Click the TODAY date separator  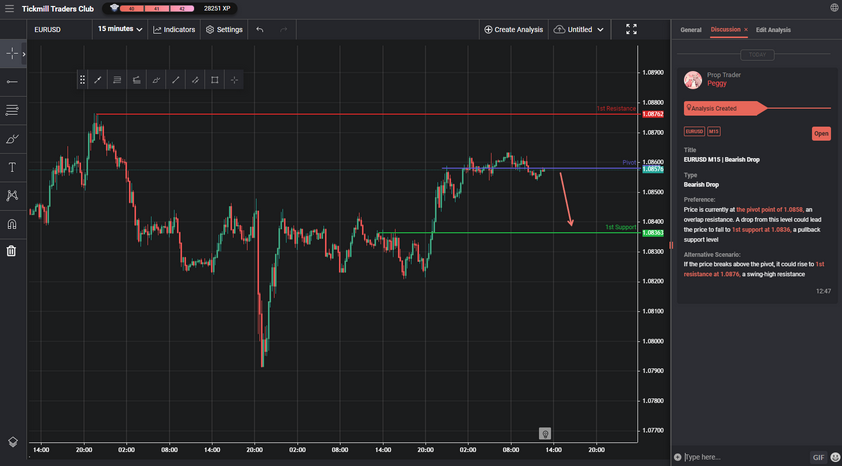pyautogui.click(x=757, y=55)
